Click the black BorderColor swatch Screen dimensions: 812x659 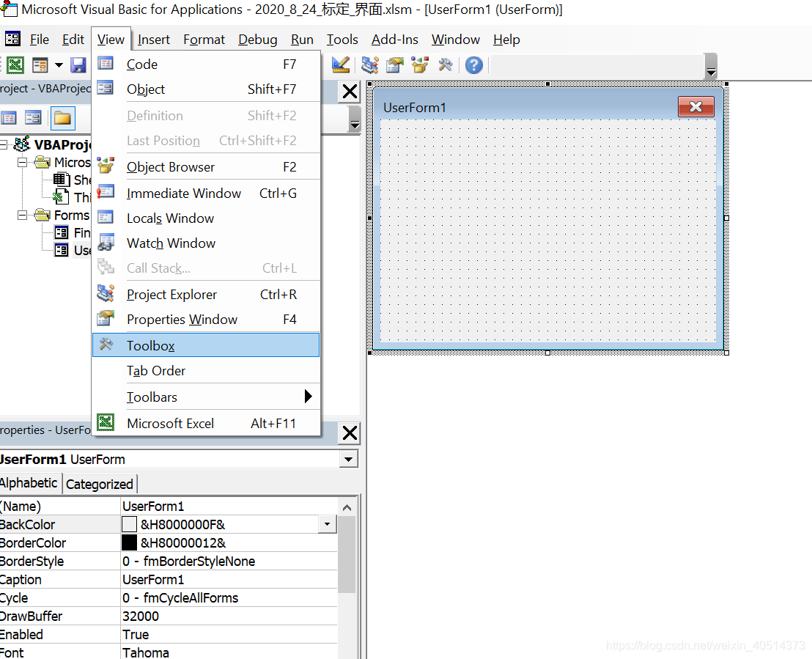pyautogui.click(x=130, y=542)
